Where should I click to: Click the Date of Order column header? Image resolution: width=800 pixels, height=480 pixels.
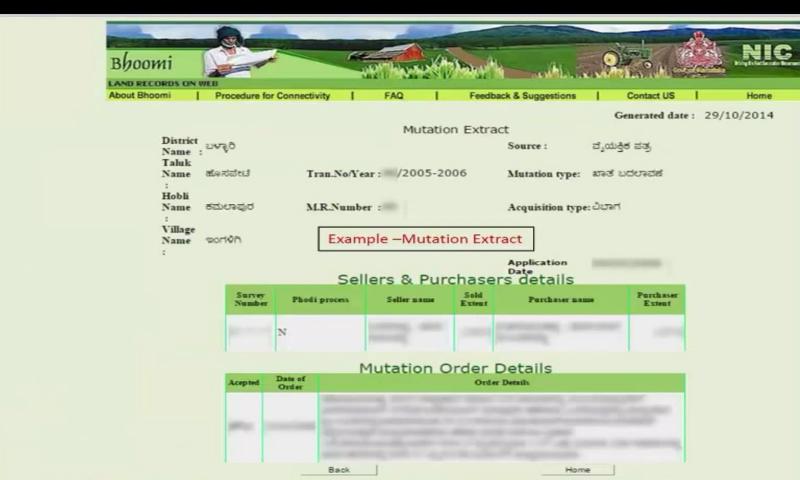click(x=290, y=383)
